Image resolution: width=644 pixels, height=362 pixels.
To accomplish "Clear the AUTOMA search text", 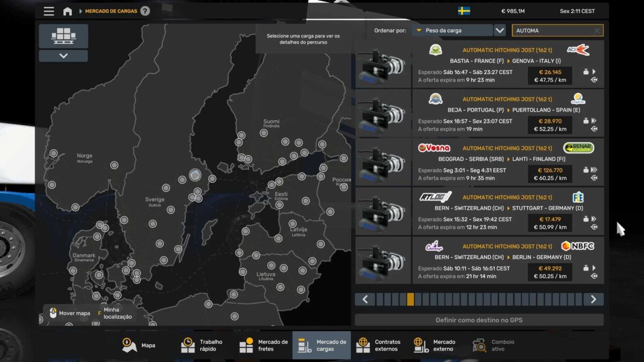I will tap(597, 31).
